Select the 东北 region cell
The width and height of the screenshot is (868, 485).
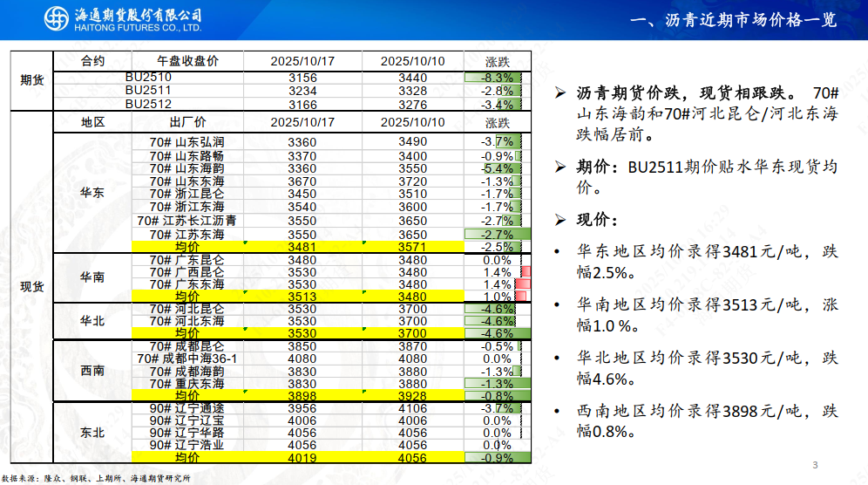coord(92,432)
